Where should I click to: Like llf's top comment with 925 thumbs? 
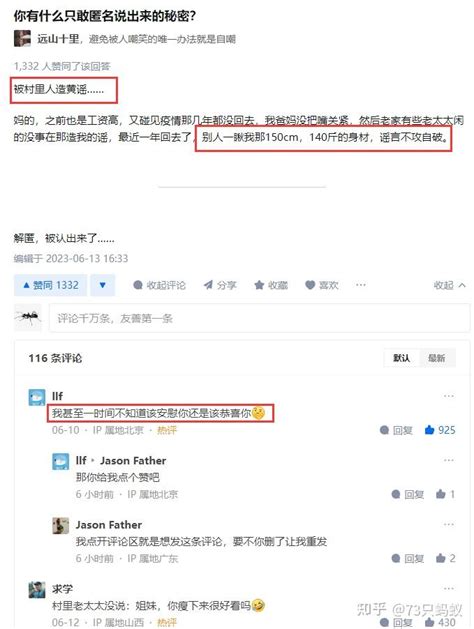[440, 430]
